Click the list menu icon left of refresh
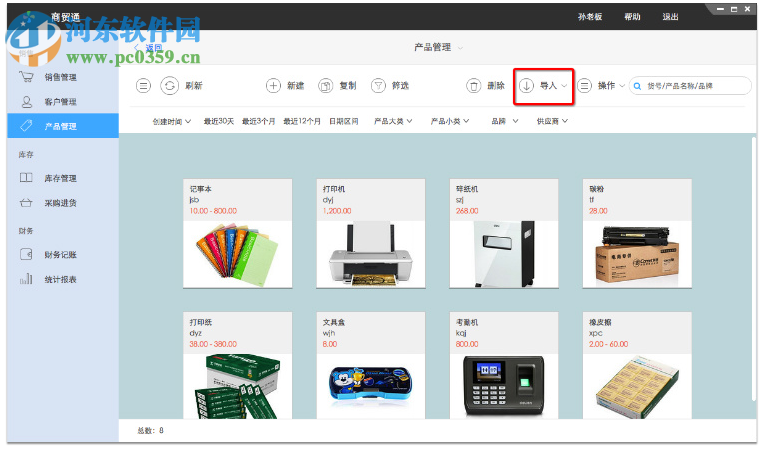Screen dimensions: 761x454 pos(143,86)
